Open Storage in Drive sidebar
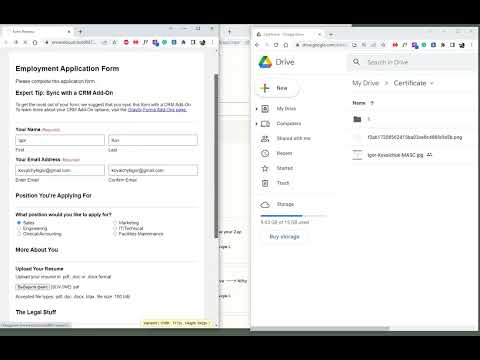The image size is (480, 360). click(285, 204)
